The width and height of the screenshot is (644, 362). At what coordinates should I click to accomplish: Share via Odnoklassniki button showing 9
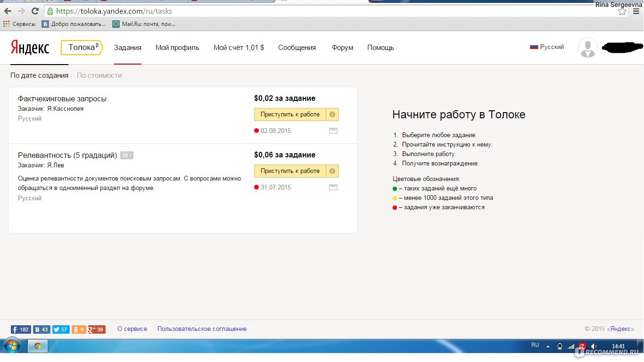click(79, 329)
